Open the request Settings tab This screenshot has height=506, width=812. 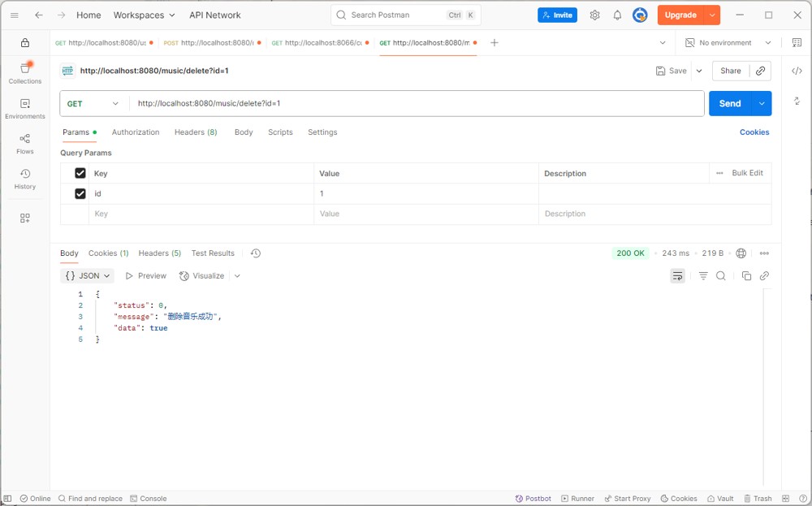pyautogui.click(x=322, y=132)
